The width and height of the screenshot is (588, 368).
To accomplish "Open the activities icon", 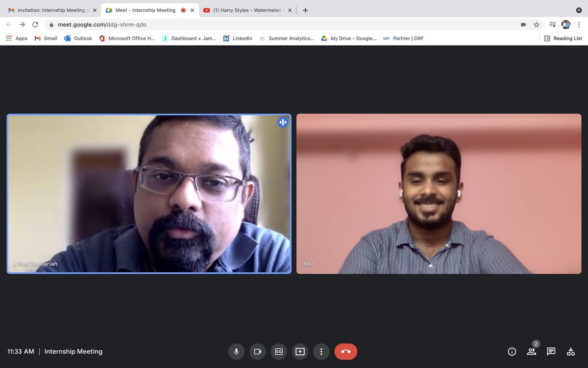I will tap(570, 351).
